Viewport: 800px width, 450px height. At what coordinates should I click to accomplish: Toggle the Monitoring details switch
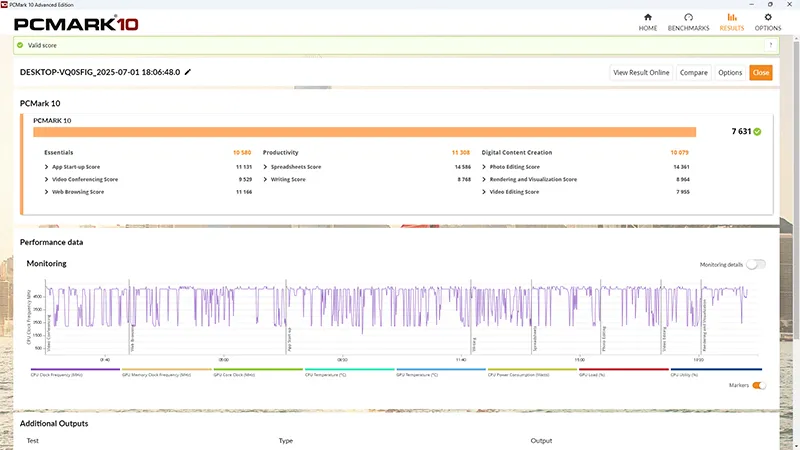[x=756, y=264]
